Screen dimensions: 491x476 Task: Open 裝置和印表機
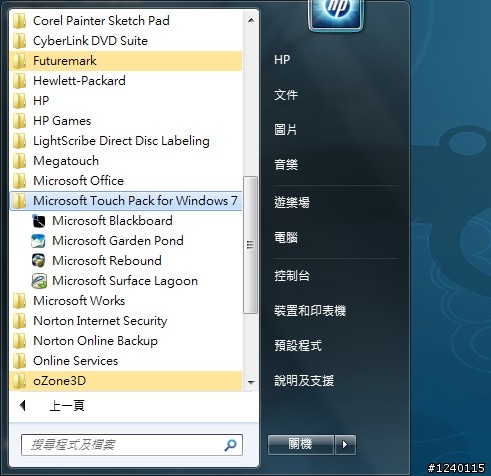click(310, 311)
